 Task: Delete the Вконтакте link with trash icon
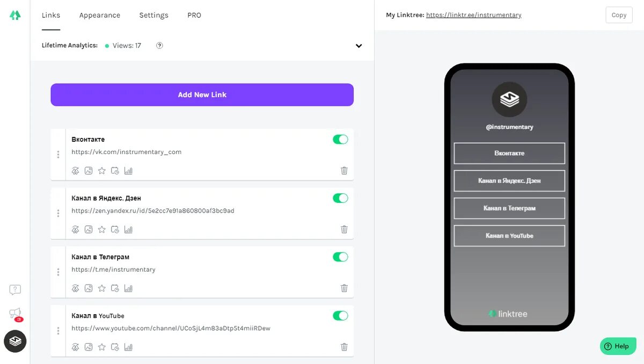click(x=344, y=171)
